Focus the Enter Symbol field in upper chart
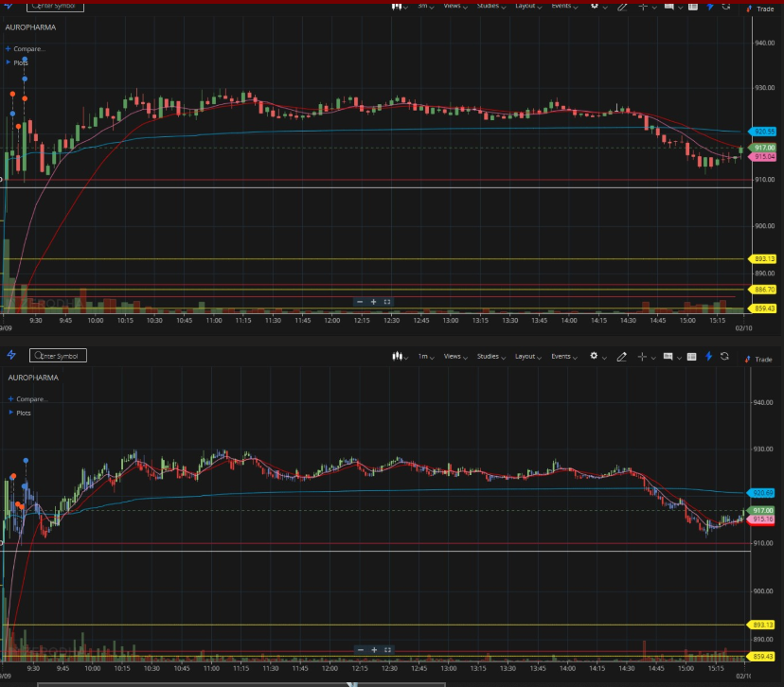The height and width of the screenshot is (687, 784). 55,6
